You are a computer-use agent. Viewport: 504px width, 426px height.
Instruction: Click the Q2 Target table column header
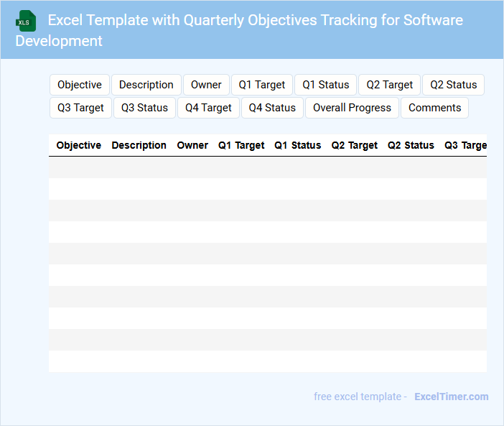click(354, 145)
